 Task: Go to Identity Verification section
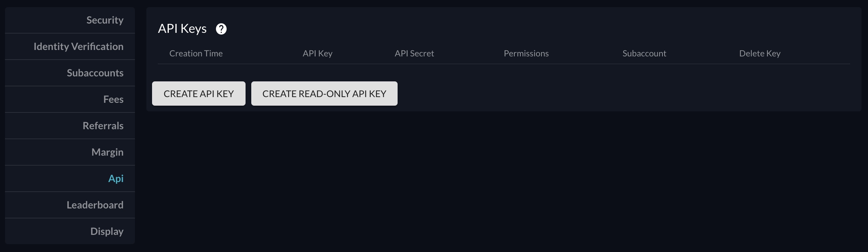[79, 47]
